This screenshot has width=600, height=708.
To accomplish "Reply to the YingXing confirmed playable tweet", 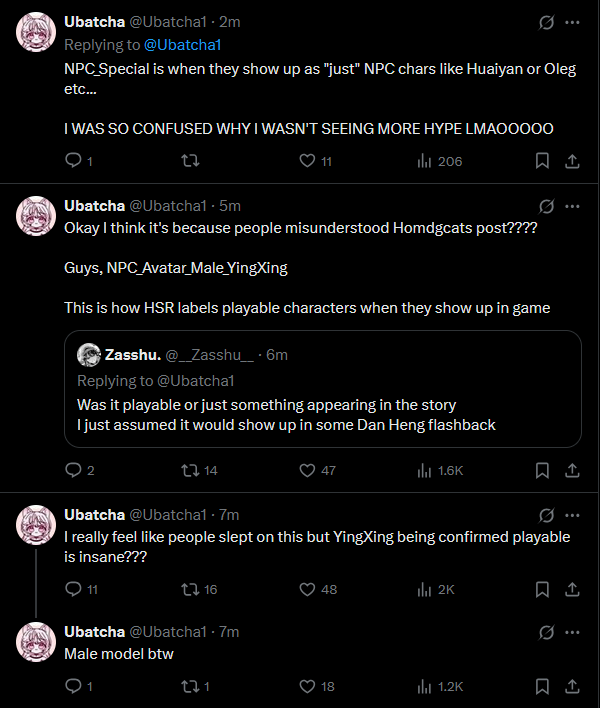I will [x=72, y=589].
